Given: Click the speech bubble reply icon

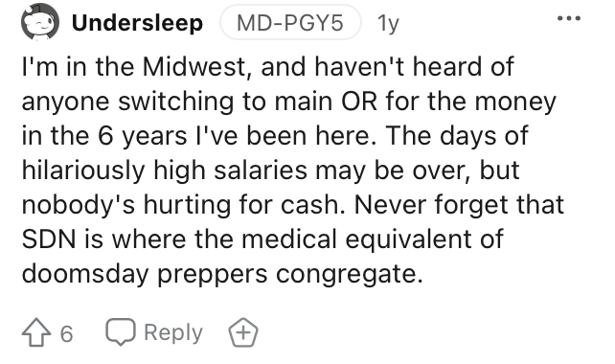Looking at the screenshot, I should pos(121,331).
